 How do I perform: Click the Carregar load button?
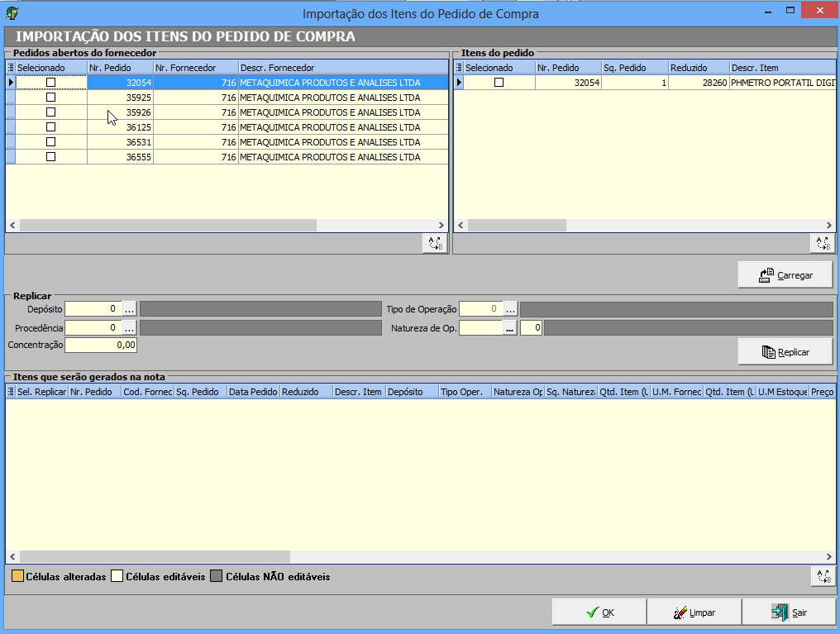[x=785, y=275]
